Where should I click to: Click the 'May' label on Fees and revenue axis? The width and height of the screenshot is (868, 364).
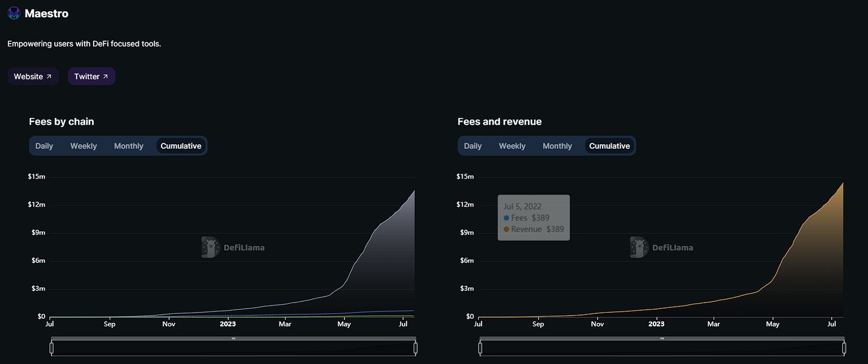[773, 325]
